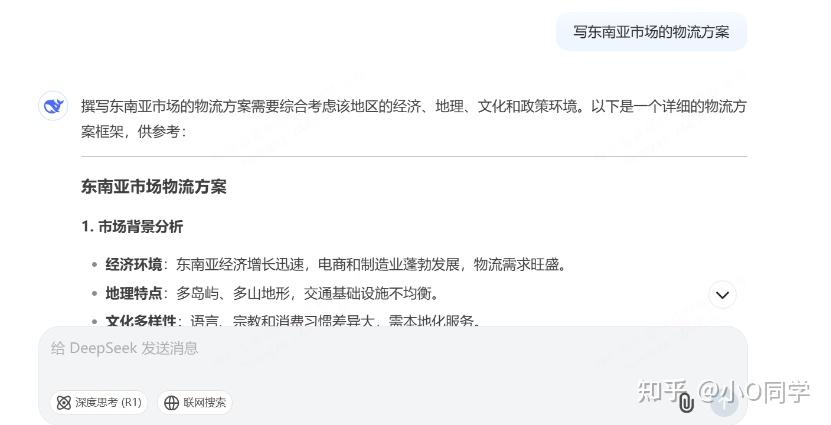831x425 pixels.
Task: Click the @小O同学 author watermark
Action: pyautogui.click(x=755, y=391)
